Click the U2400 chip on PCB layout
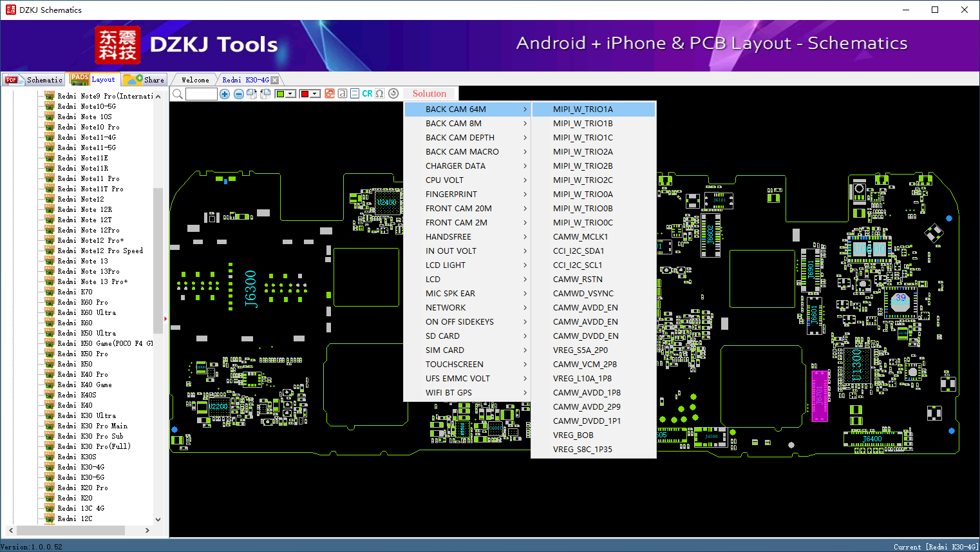 coord(386,202)
